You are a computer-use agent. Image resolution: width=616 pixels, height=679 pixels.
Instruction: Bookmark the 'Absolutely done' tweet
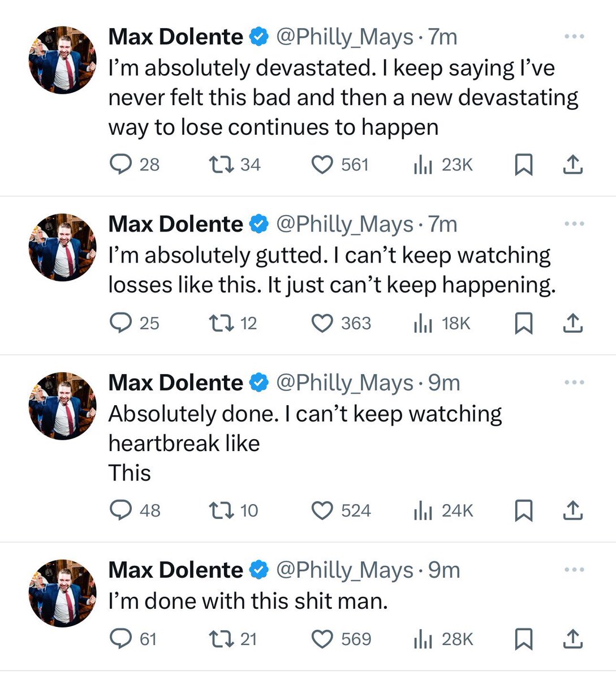pyautogui.click(x=524, y=510)
